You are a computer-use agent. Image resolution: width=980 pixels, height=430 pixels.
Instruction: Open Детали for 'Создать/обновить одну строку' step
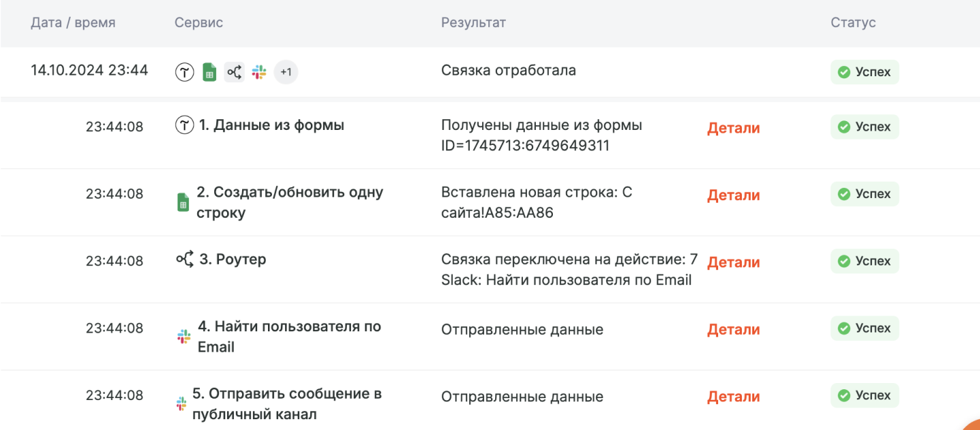(734, 195)
